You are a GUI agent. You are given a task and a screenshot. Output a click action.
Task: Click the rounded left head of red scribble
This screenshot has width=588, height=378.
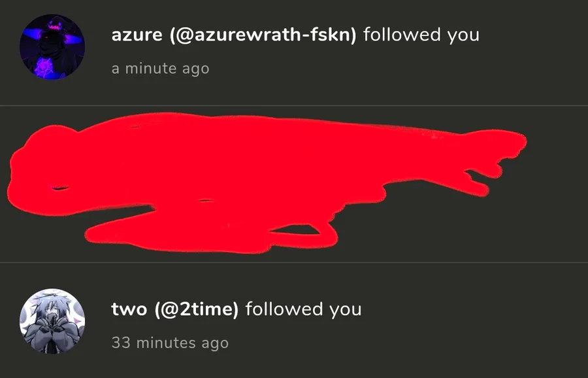pyautogui.click(x=42, y=169)
